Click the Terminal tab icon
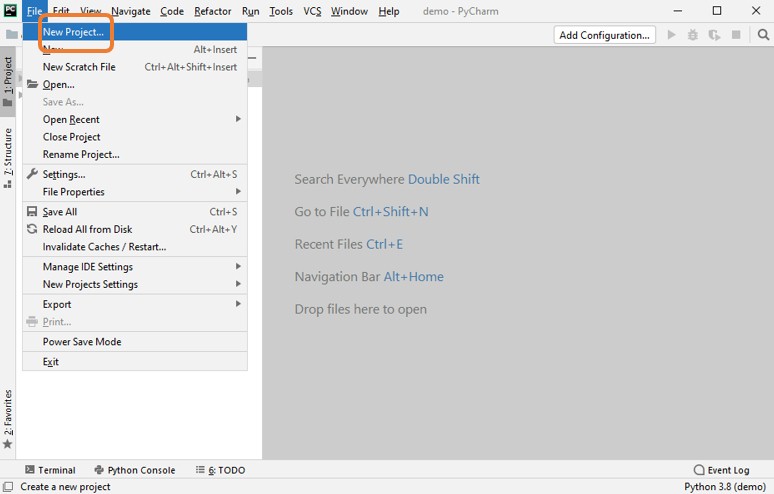Viewport: 774px width, 494px height. coord(30,470)
